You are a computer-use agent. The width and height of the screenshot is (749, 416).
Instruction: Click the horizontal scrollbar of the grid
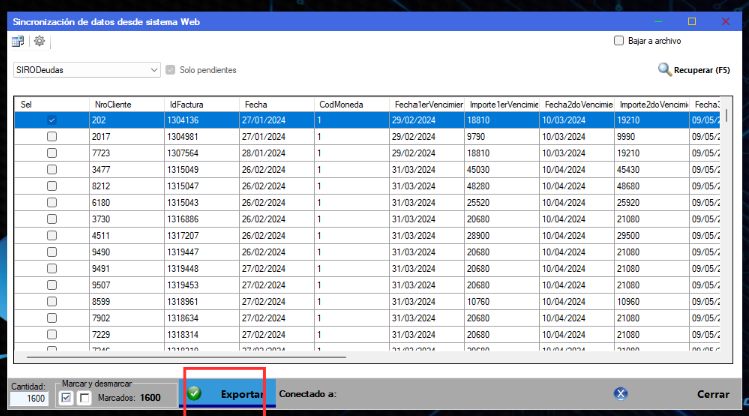[x=186, y=357]
